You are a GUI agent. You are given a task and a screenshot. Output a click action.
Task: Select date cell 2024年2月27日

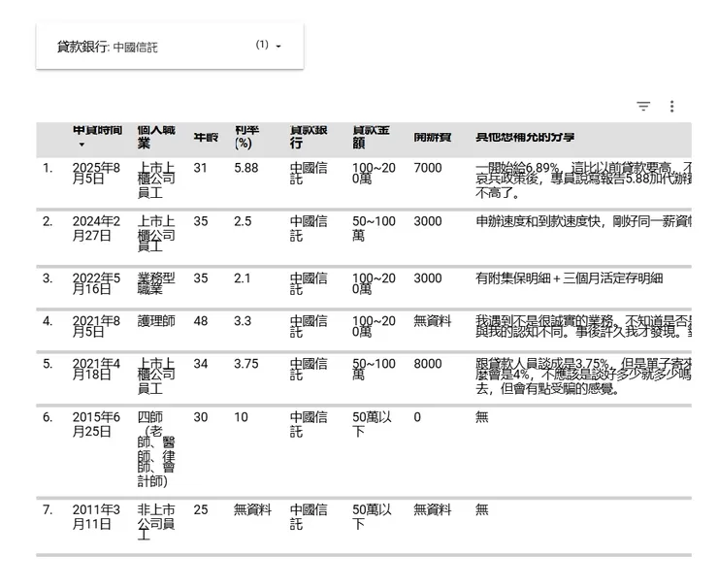(96, 228)
